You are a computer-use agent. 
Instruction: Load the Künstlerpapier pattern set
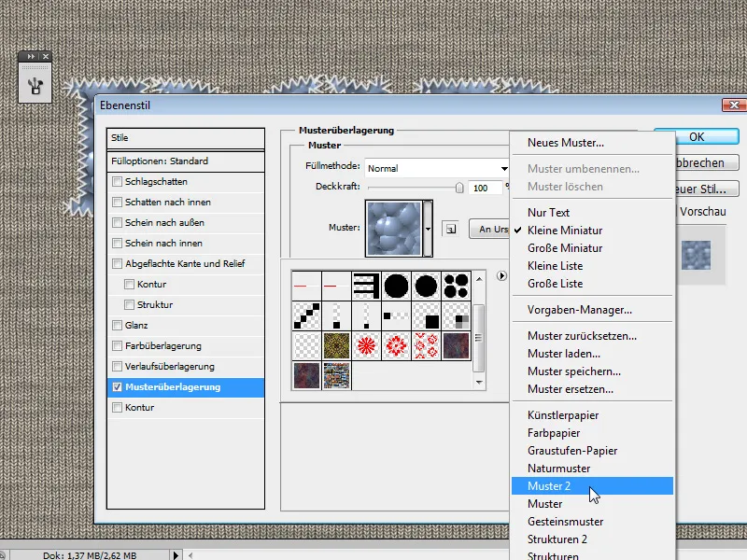(x=563, y=415)
